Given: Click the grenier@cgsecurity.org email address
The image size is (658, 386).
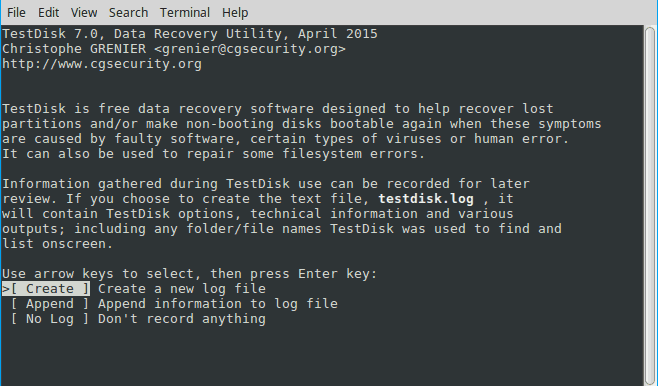Looking at the screenshot, I should coord(250,49).
